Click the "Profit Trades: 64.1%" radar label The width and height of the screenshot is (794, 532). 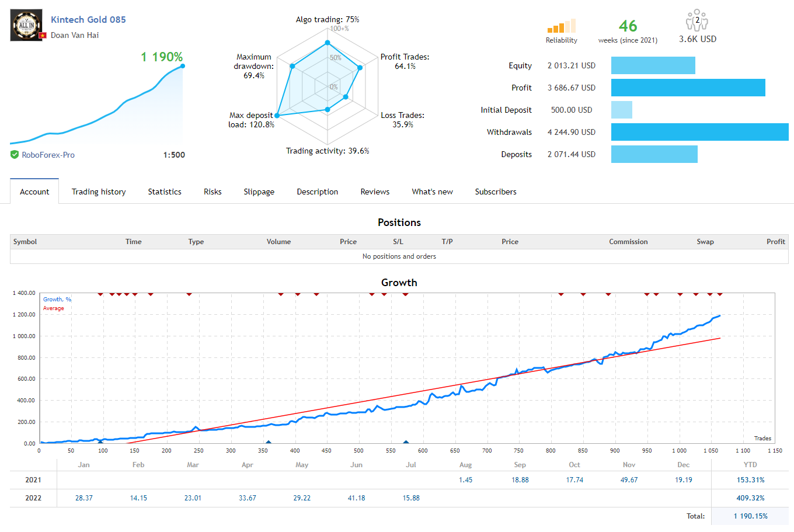tap(405, 61)
